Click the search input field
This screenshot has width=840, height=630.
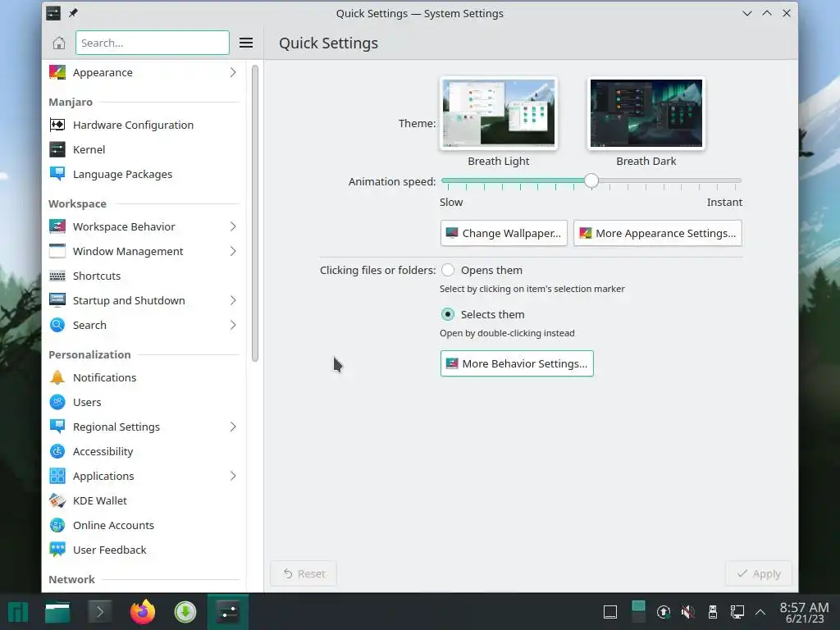[152, 43]
